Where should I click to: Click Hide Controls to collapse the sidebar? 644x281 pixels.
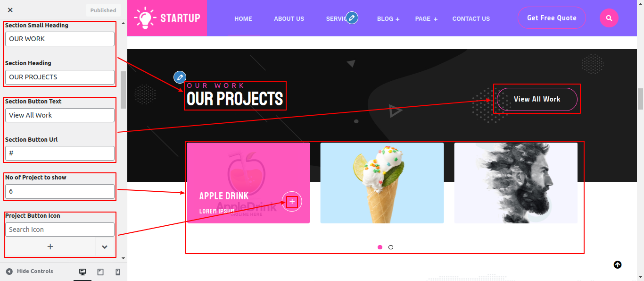point(29,271)
